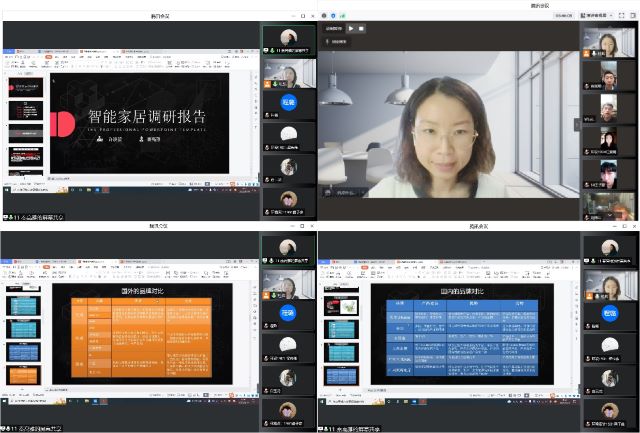Select the map slide thumbnail in blue-table window
This screenshot has height=433, width=640.
pyautogui.click(x=342, y=306)
